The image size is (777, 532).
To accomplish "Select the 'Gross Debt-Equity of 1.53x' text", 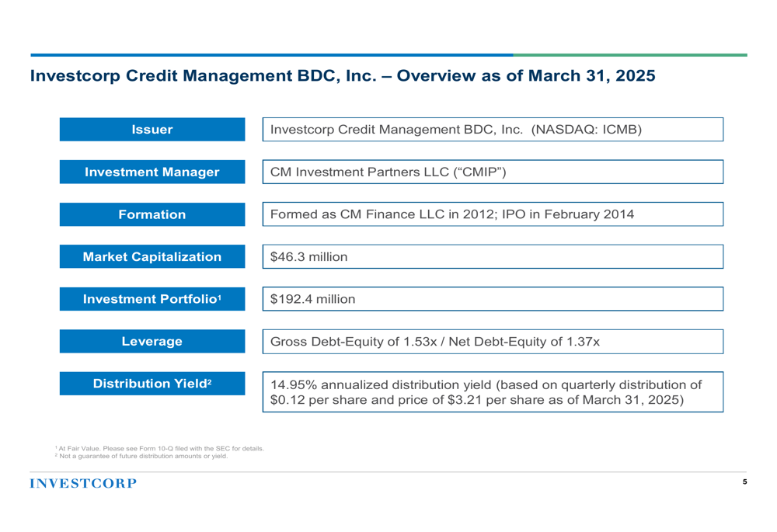I will coord(354,342).
